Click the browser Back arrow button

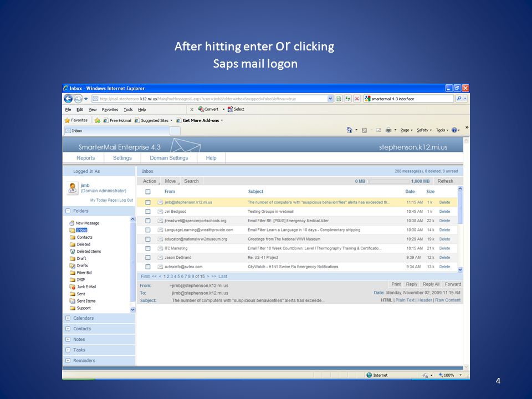point(68,99)
